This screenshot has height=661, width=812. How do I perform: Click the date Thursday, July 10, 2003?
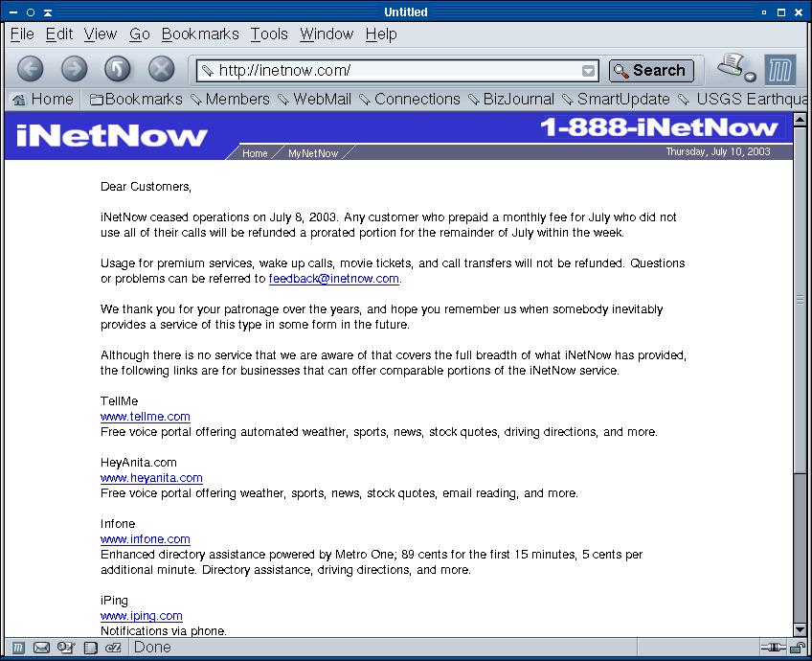click(718, 151)
